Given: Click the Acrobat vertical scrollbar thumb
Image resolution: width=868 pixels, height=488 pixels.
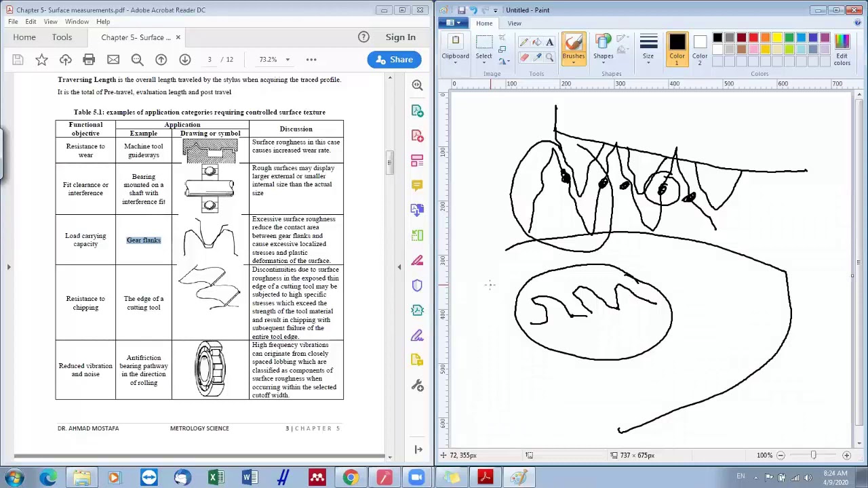Looking at the screenshot, I should [389, 163].
